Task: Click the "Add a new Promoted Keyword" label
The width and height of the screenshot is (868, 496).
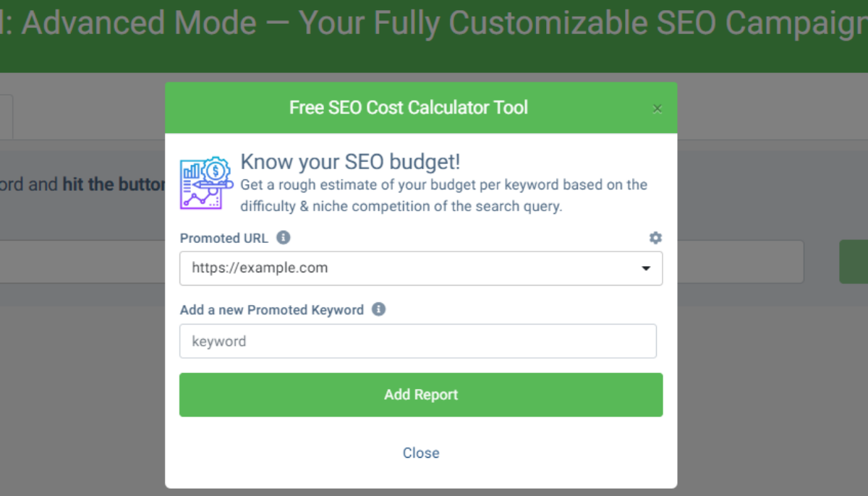Action: pyautogui.click(x=272, y=310)
